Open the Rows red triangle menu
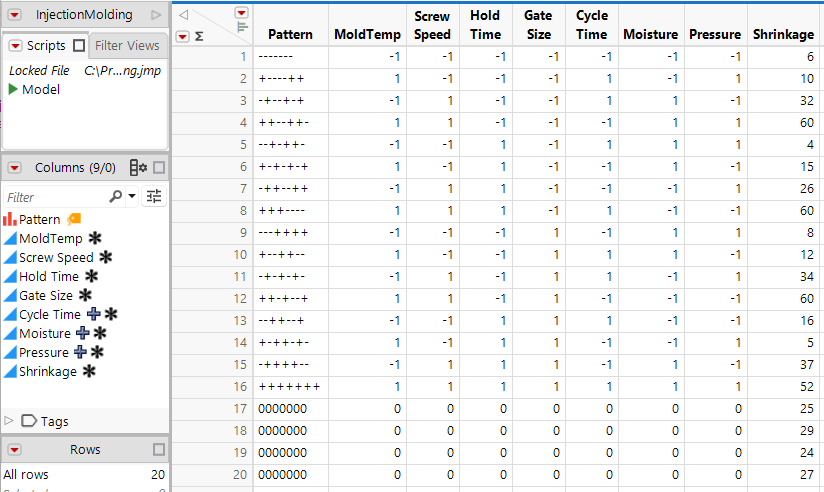824x492 pixels. point(15,450)
